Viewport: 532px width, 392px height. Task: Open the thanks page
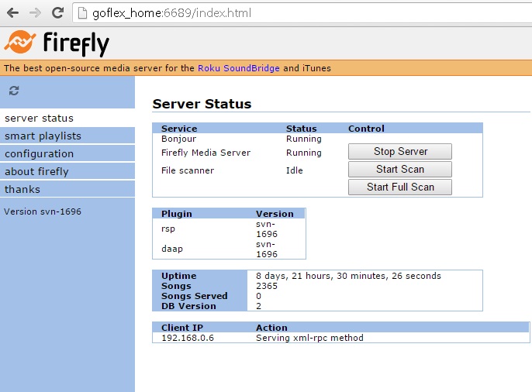click(67, 189)
